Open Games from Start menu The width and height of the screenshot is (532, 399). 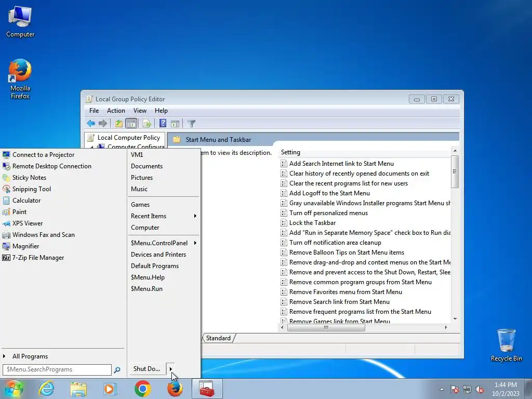pos(140,205)
